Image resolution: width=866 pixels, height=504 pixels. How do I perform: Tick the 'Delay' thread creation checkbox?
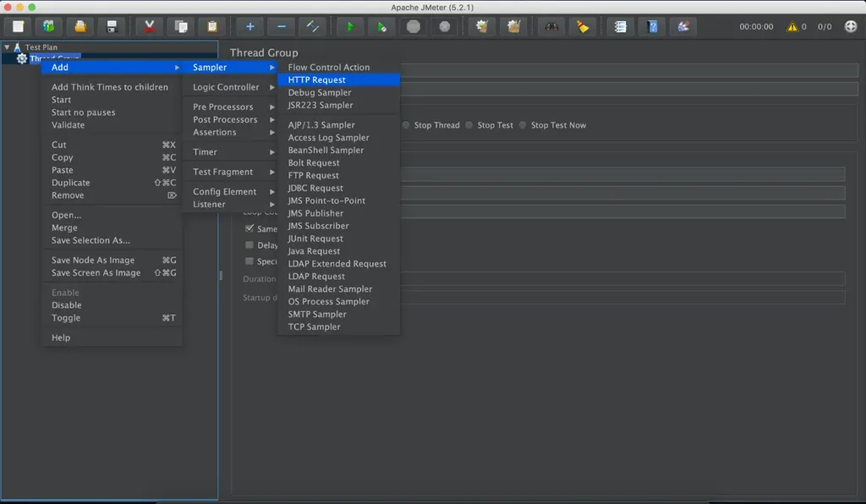pos(249,244)
